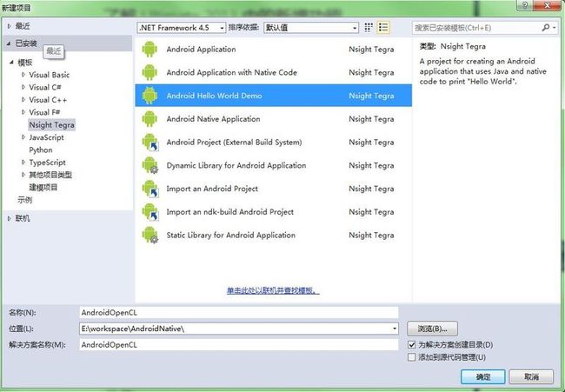This screenshot has width=565, height=392.
Task: Select Import an Android Project template name
Action: (x=212, y=189)
